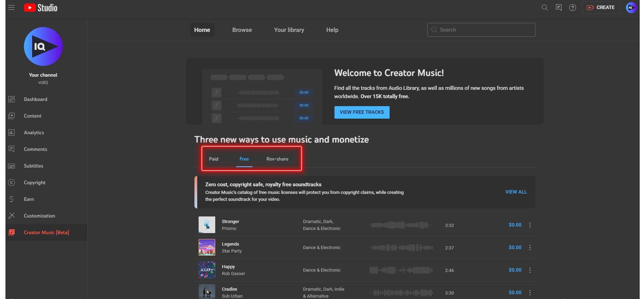644x299 pixels.
Task: Click the search icon in the search field
Action: click(434, 30)
